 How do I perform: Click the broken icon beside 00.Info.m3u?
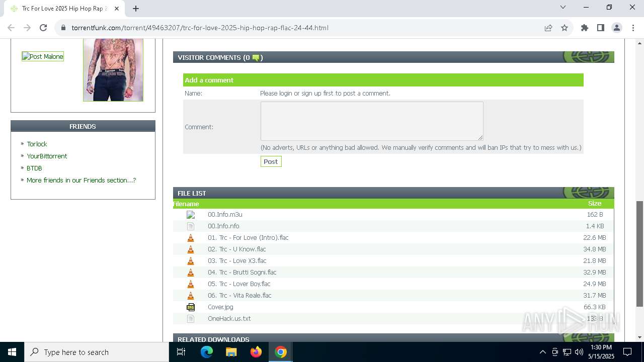[x=191, y=215]
